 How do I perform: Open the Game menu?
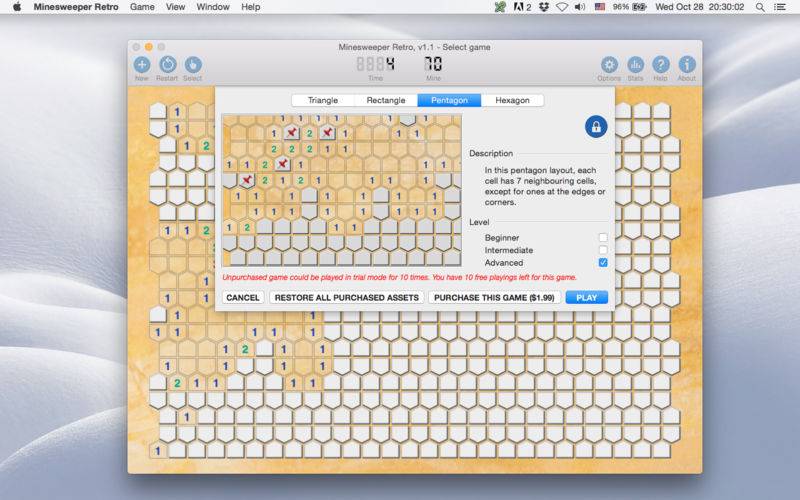pos(142,7)
